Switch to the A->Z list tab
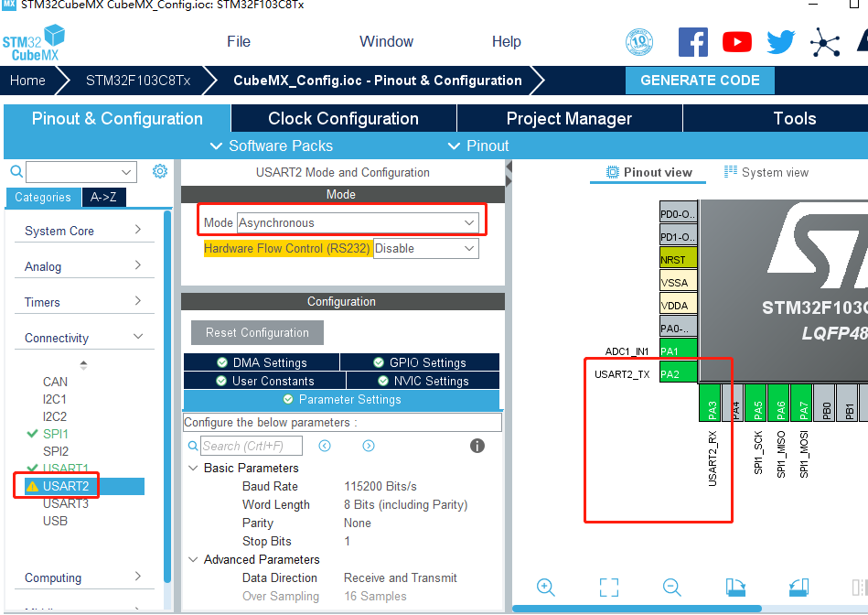 click(103, 198)
